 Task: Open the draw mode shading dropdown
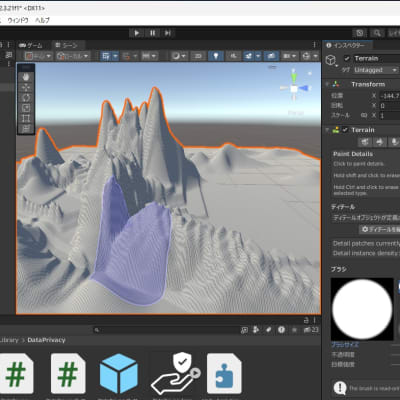pyautogui.click(x=179, y=56)
